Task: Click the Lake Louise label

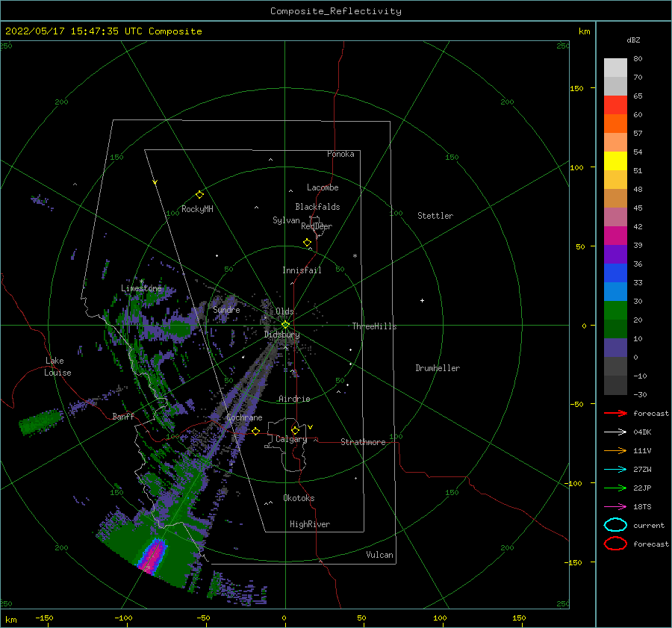Action: click(x=57, y=367)
